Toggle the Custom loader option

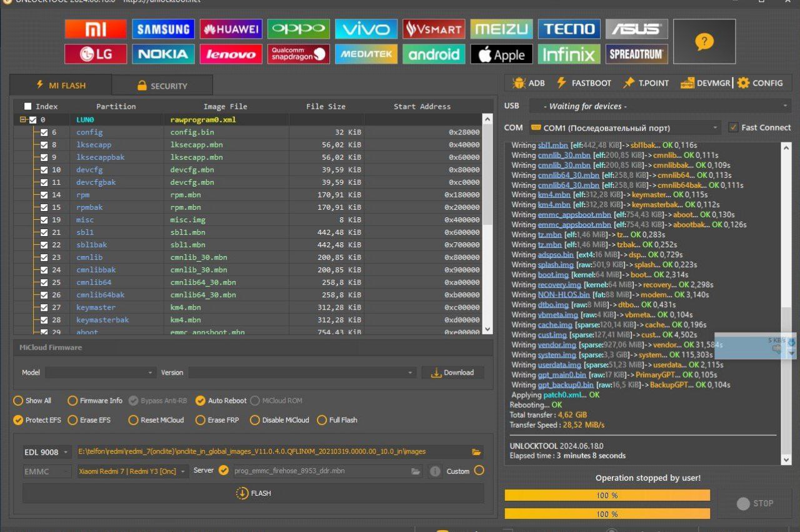tap(479, 471)
